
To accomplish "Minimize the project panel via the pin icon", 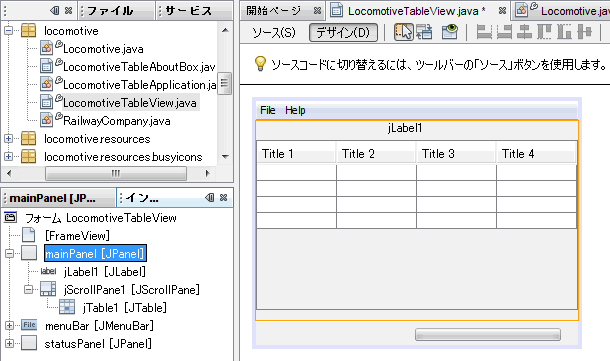I will [x=55, y=11].
